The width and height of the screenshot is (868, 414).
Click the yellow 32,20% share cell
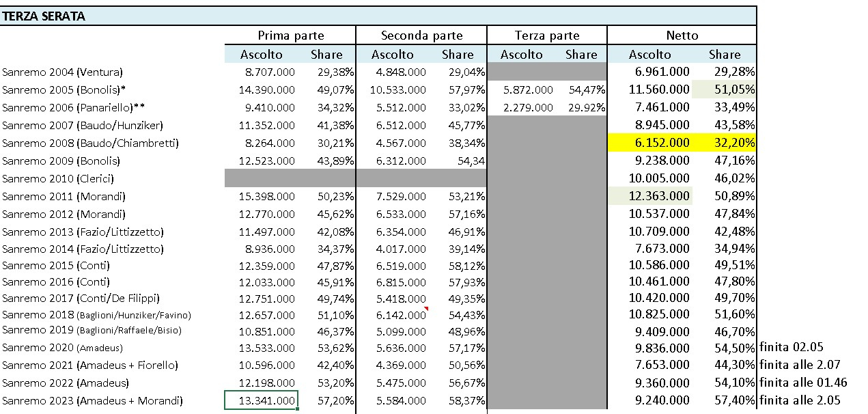[724, 143]
